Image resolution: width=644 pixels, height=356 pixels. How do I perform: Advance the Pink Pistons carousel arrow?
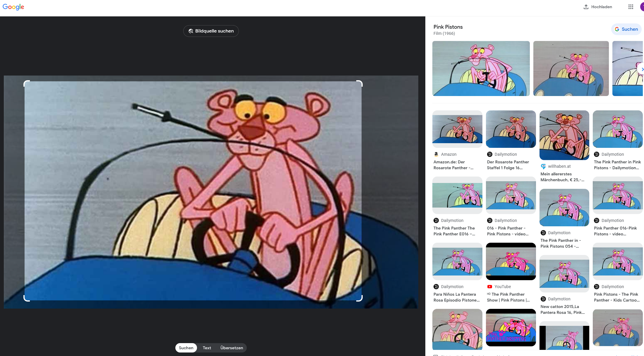coord(641,69)
